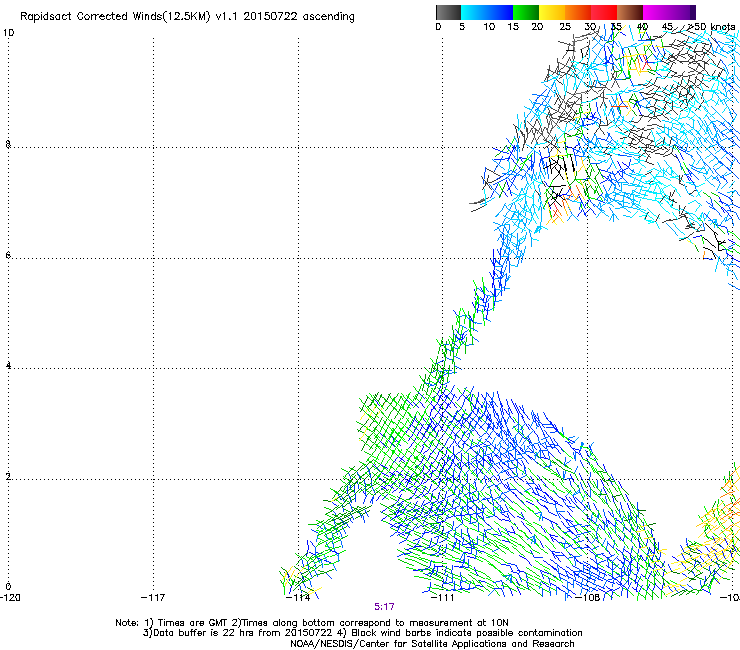
Task: Click the longitude label '-108'
Action: (588, 598)
